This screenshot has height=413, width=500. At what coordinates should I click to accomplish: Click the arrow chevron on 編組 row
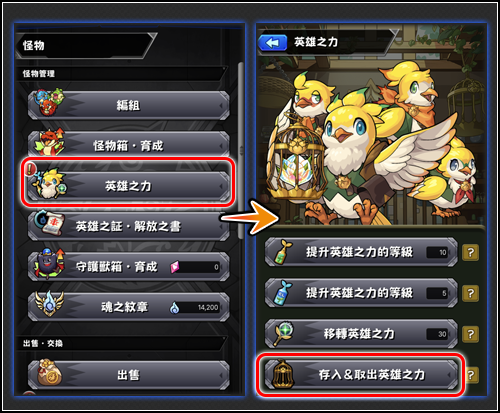(221, 106)
